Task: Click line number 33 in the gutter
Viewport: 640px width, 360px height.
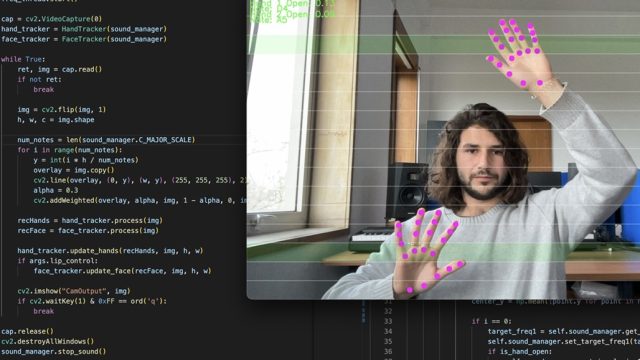Action: pos(388,321)
